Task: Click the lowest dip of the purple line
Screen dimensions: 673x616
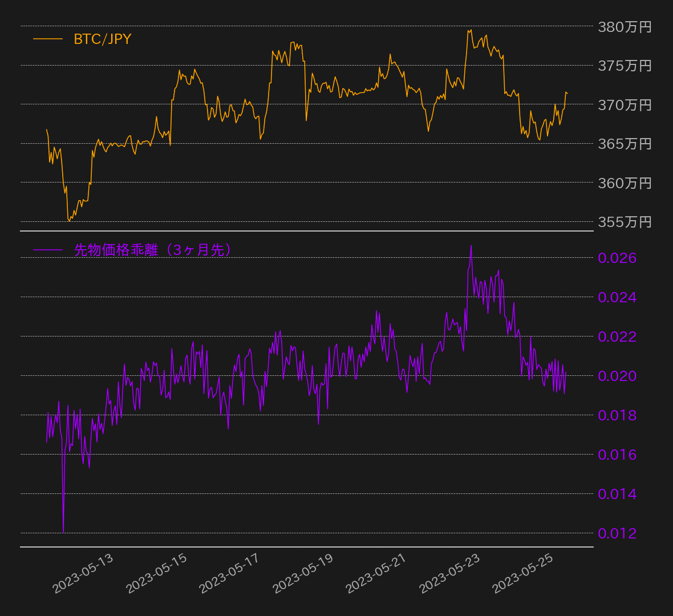Action: pyautogui.click(x=63, y=532)
